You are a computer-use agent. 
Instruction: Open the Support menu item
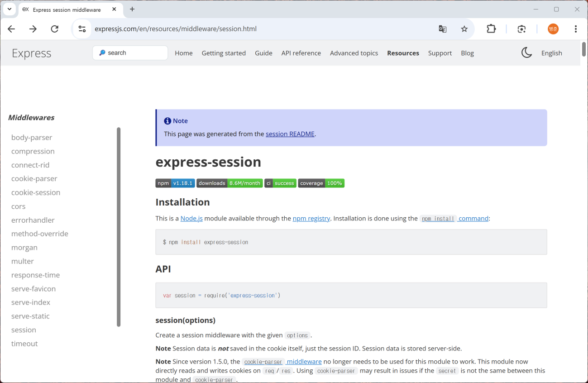click(440, 53)
